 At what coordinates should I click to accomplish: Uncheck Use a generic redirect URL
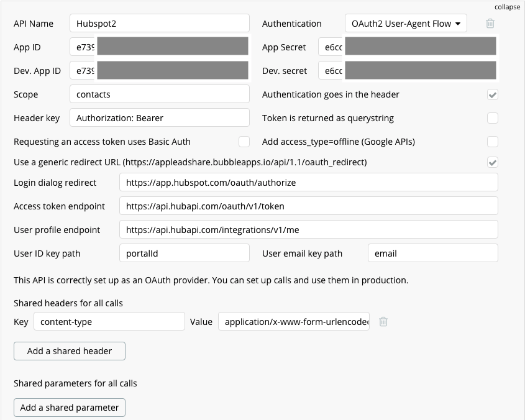[x=492, y=162]
